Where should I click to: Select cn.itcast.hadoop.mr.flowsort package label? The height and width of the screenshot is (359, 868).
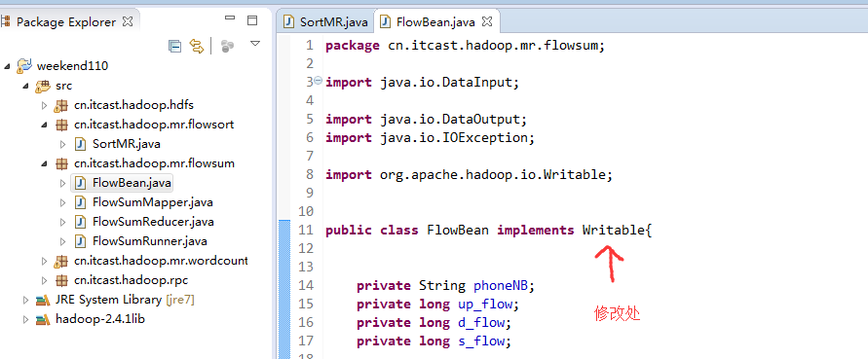153,125
